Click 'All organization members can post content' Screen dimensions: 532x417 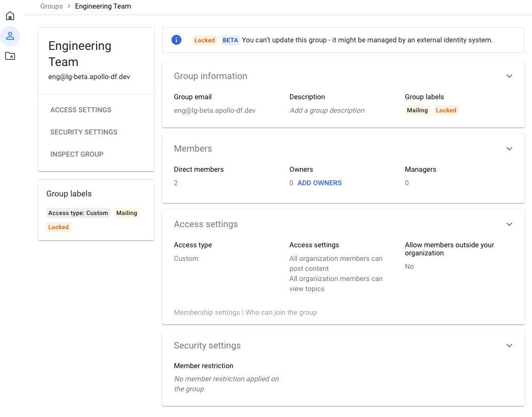[x=336, y=263]
